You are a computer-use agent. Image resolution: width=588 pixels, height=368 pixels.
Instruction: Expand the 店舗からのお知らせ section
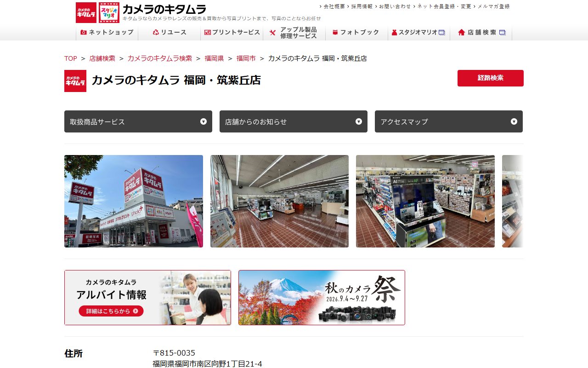coord(294,121)
